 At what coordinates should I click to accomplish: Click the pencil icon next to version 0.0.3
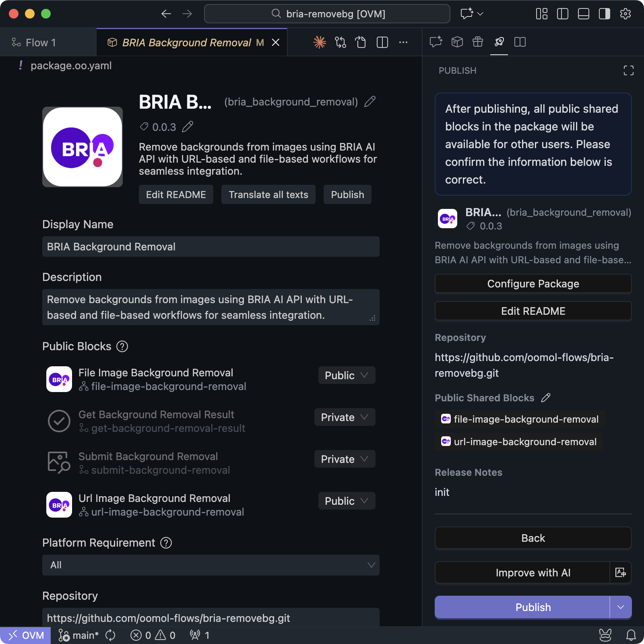coord(188,127)
